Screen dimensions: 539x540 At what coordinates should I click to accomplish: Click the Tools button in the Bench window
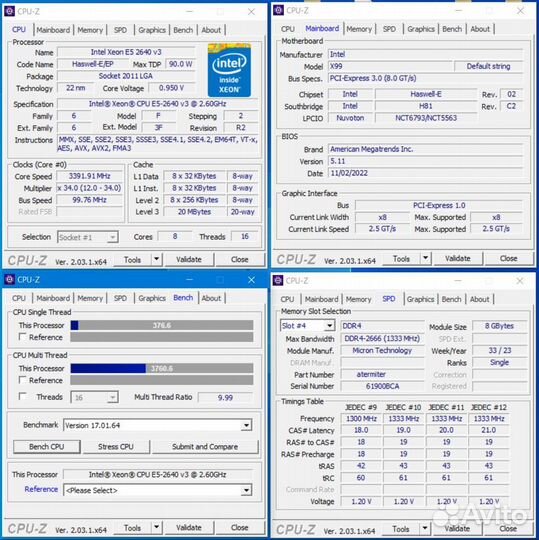tap(132, 528)
